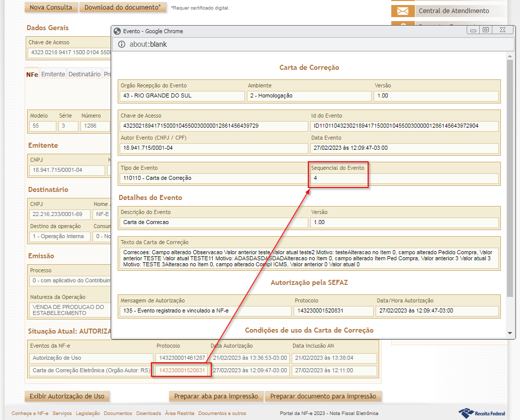Click Série field value 3
The height and width of the screenshot is (420, 520).
pos(68,126)
